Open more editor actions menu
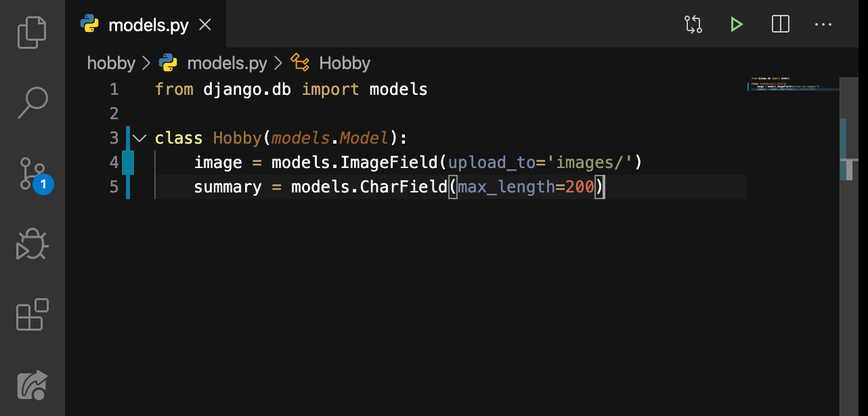 pyautogui.click(x=823, y=24)
